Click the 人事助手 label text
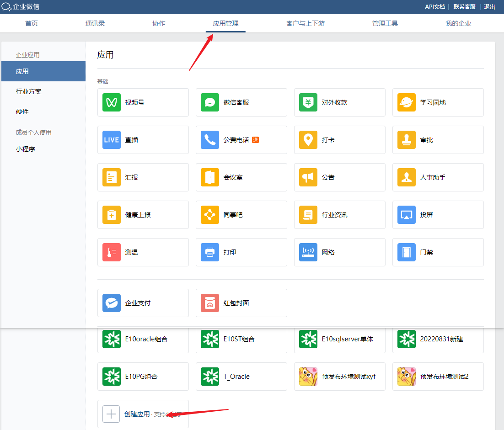Image resolution: width=504 pixels, height=430 pixels. pos(433,177)
